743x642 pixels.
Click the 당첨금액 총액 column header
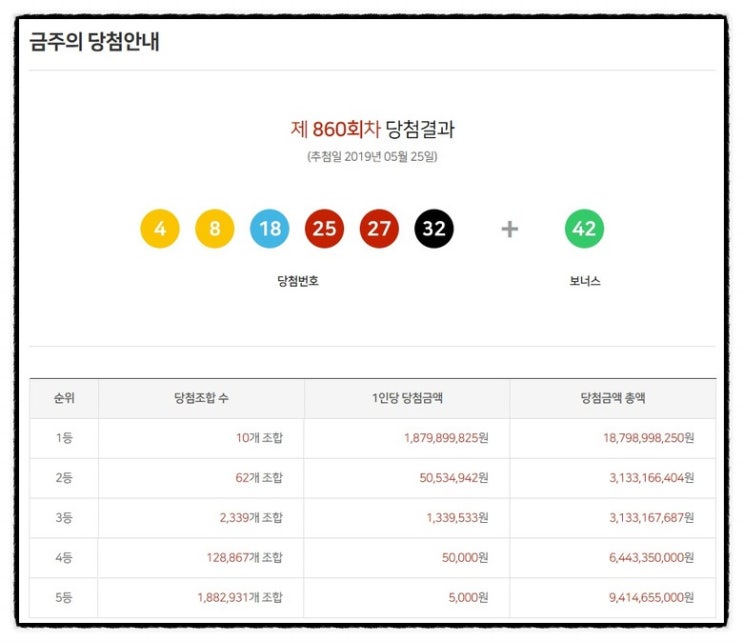(613, 398)
